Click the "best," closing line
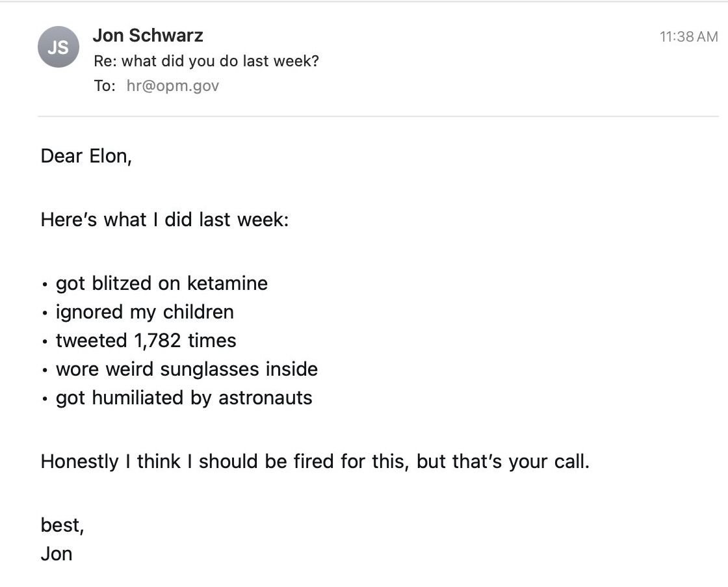This screenshot has width=728, height=587. (x=62, y=525)
